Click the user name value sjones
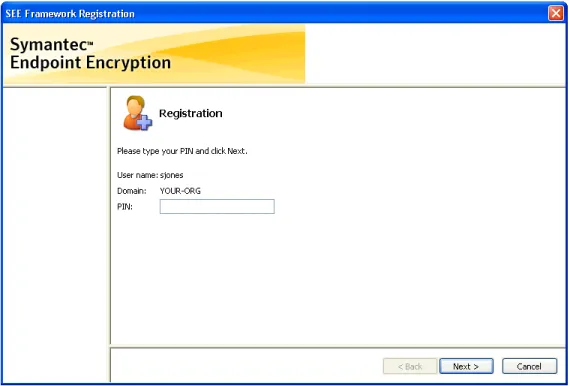Screen dimensions: 570x386 coord(172,175)
